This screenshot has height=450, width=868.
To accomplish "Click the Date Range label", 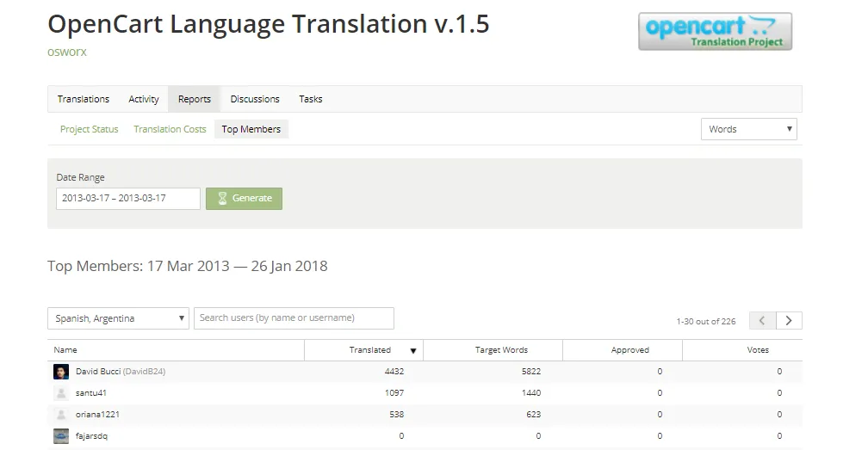I will tap(80, 177).
